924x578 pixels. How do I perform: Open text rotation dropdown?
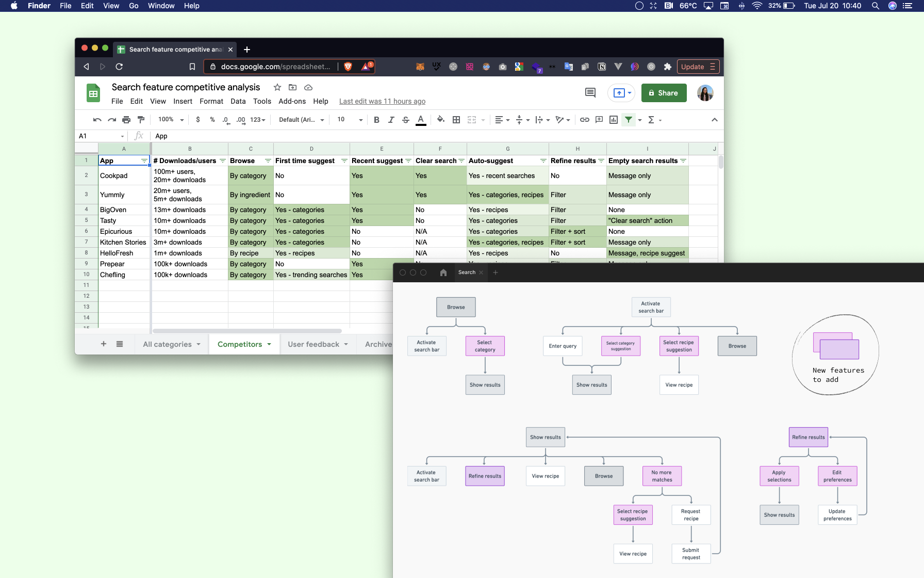[x=563, y=120]
